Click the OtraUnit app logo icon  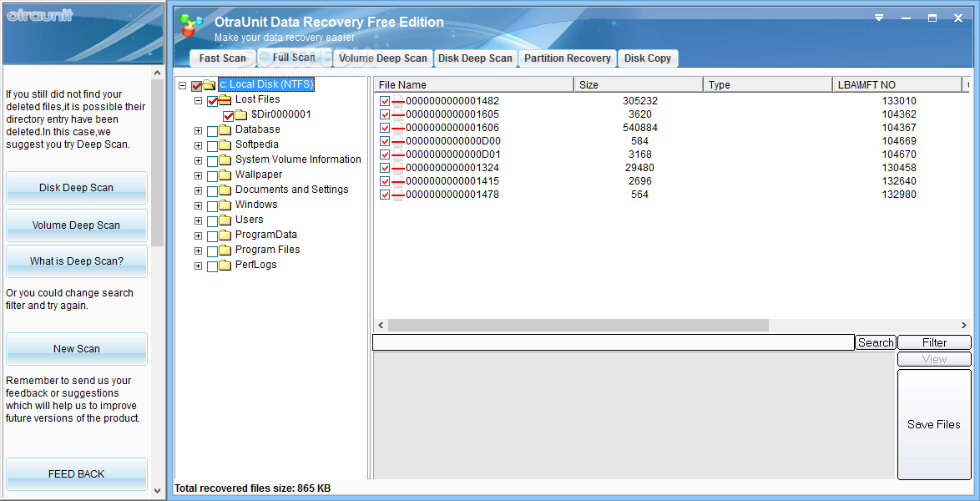192,25
